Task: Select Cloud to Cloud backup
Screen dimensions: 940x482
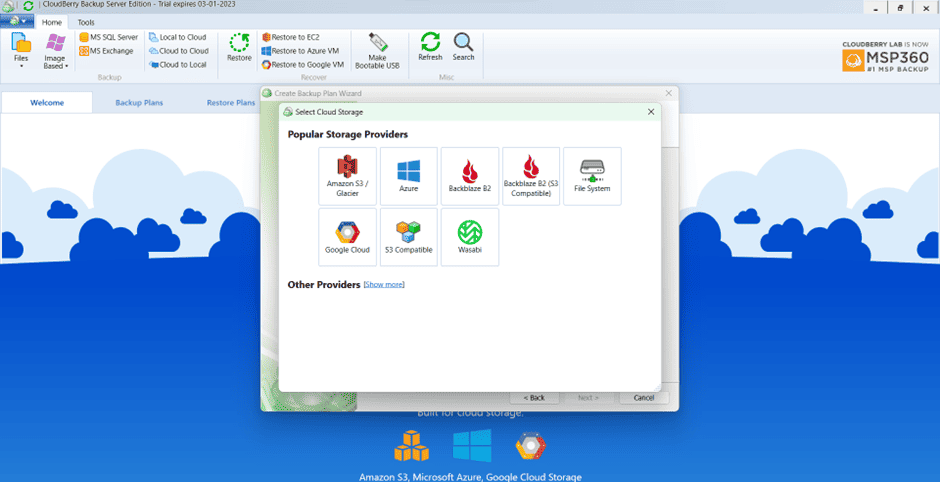Action: [179, 51]
